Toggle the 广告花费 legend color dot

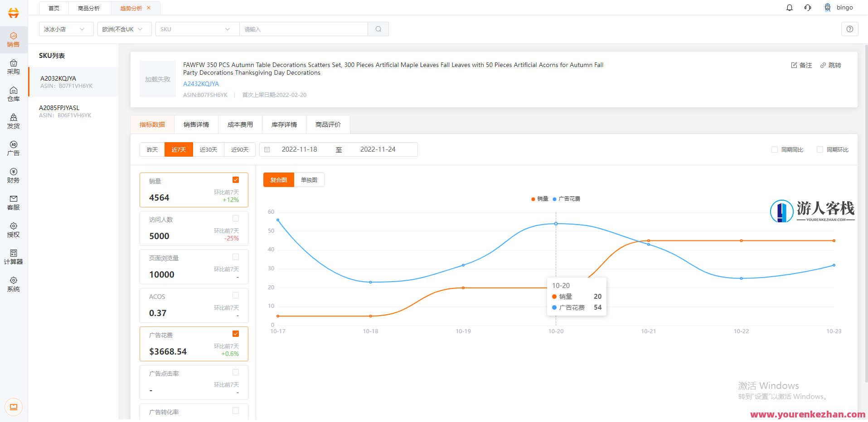click(x=554, y=199)
